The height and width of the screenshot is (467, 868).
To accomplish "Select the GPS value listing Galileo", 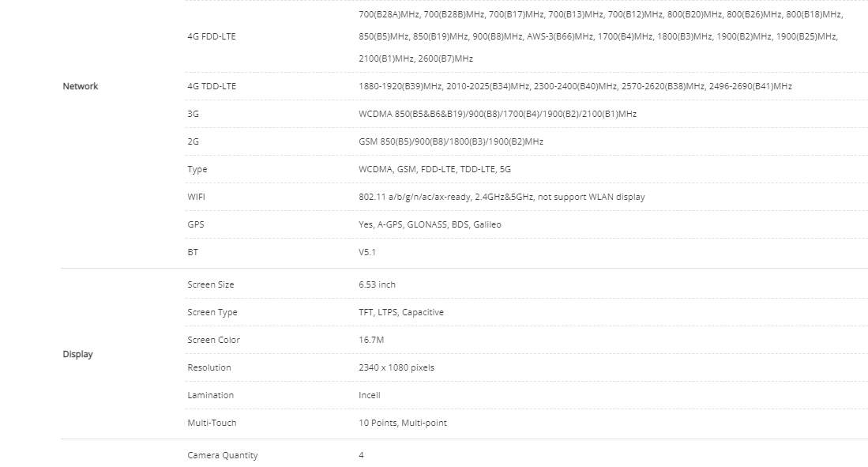I will (x=430, y=225).
